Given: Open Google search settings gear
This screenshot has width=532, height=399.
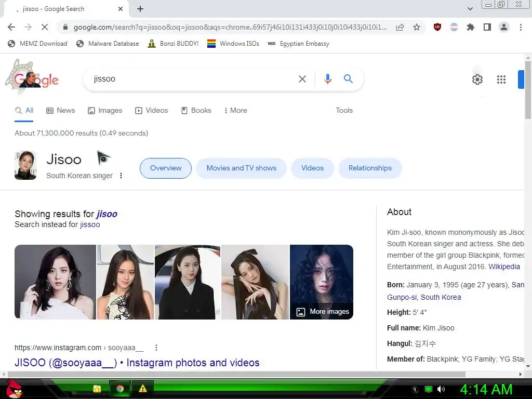Looking at the screenshot, I should pos(477,79).
